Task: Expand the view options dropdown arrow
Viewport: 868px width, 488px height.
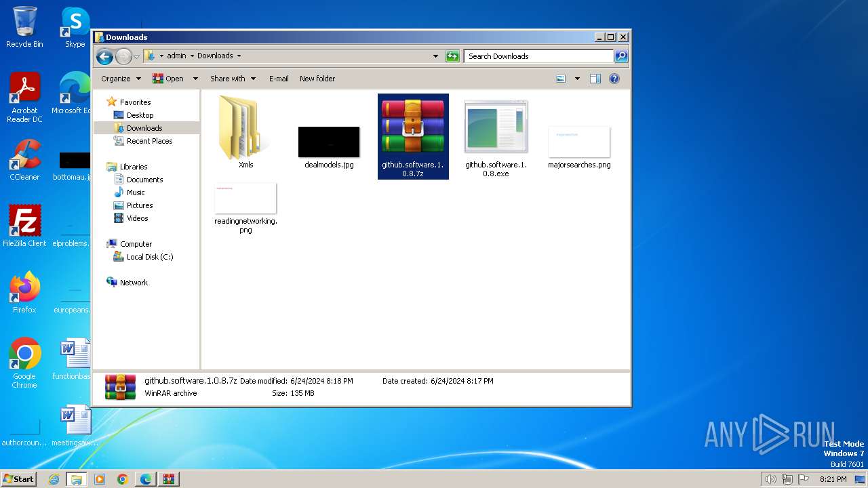Action: click(x=577, y=79)
